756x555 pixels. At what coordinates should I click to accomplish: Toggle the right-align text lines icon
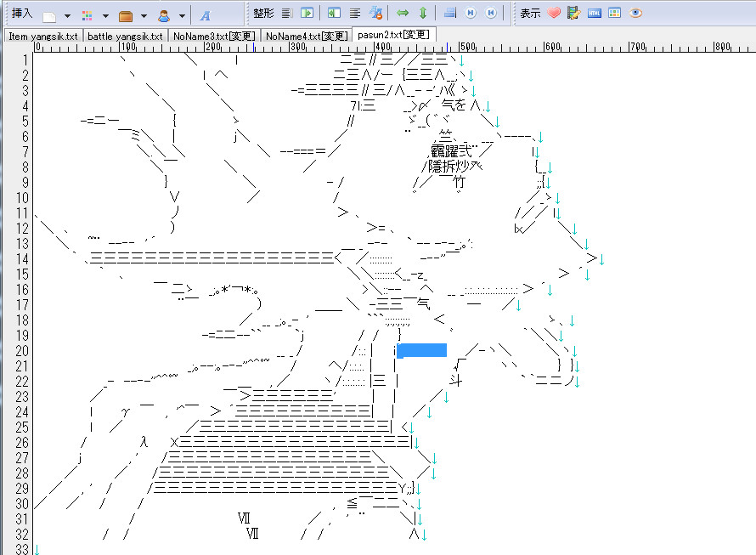pyautogui.click(x=287, y=14)
